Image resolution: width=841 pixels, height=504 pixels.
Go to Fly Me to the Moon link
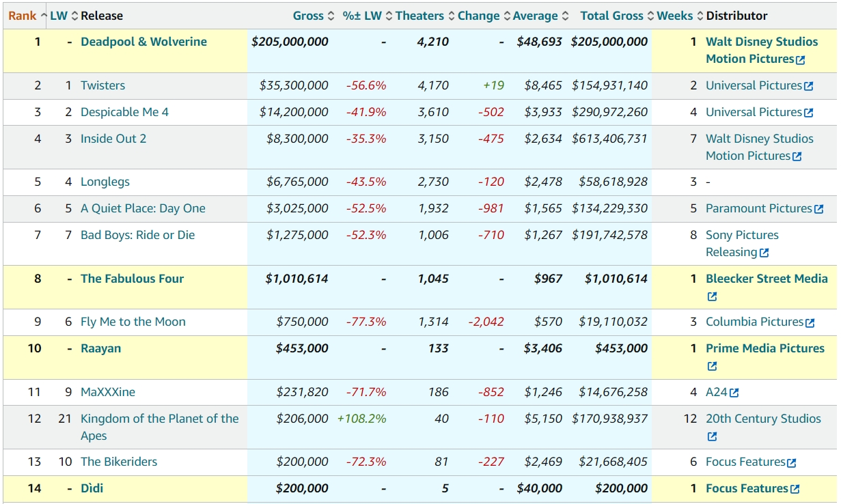pyautogui.click(x=133, y=322)
